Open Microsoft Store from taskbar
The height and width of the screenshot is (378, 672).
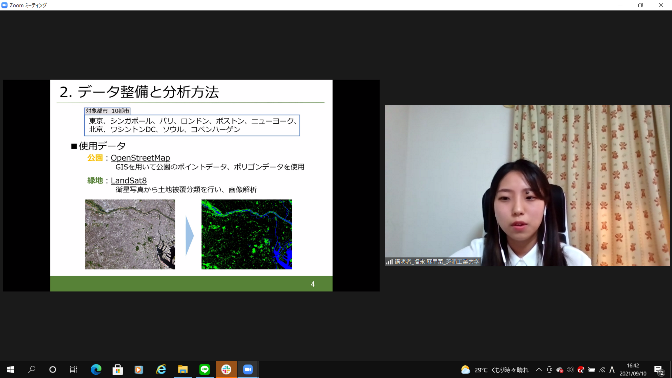click(117, 369)
